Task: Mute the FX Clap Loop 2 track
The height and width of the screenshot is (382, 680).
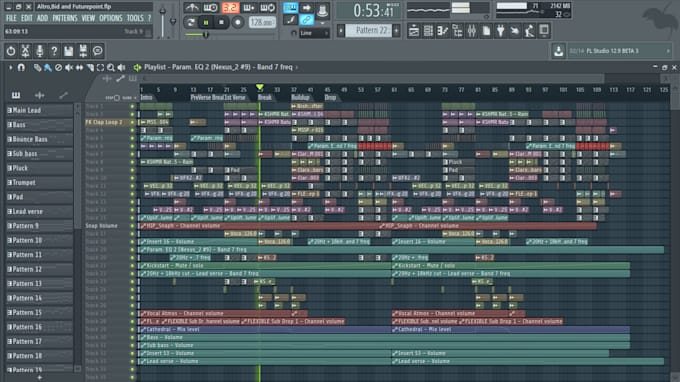Action: [132, 122]
